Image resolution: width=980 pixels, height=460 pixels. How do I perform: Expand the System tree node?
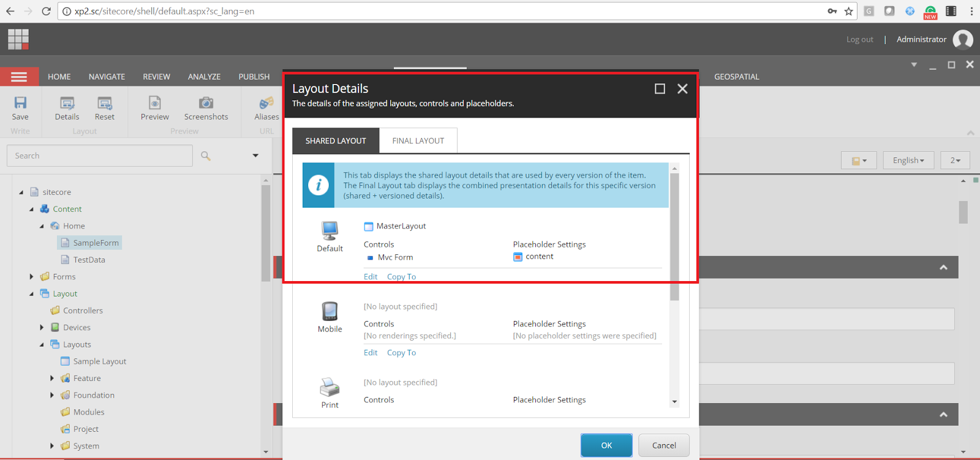(52, 446)
